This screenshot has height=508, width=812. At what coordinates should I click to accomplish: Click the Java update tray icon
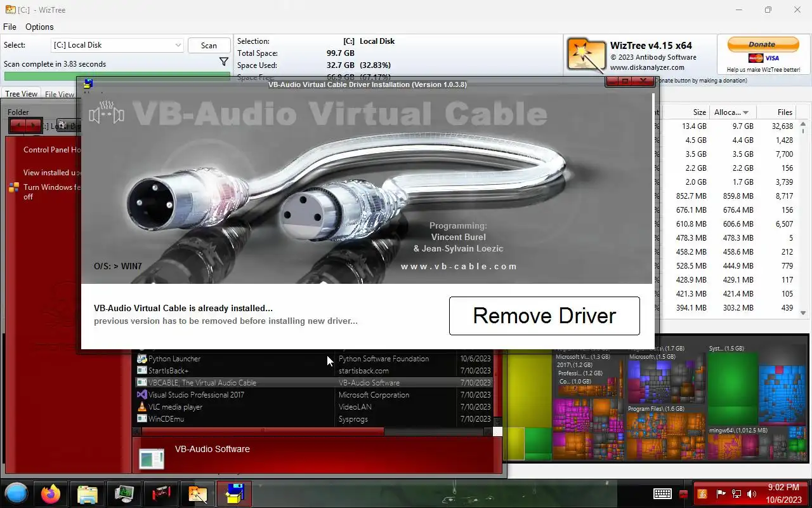coord(702,494)
